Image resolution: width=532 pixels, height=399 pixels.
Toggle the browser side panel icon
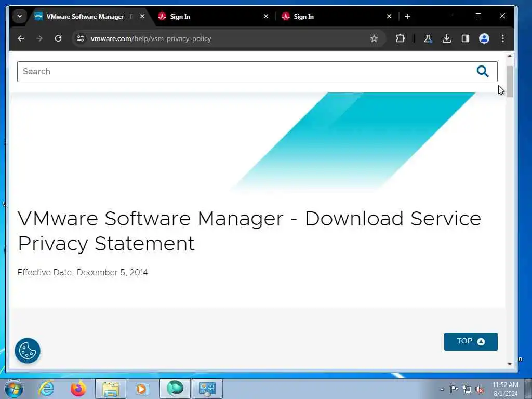pyautogui.click(x=465, y=38)
